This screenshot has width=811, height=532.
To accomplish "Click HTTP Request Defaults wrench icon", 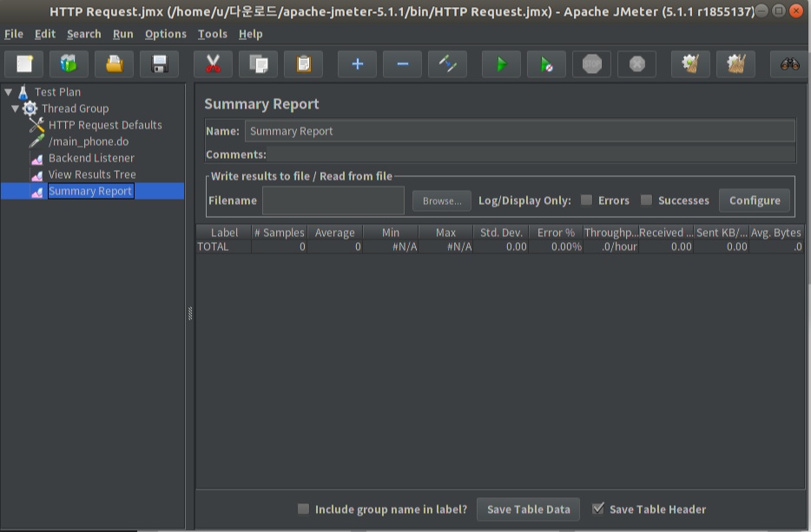I will 36,125.
